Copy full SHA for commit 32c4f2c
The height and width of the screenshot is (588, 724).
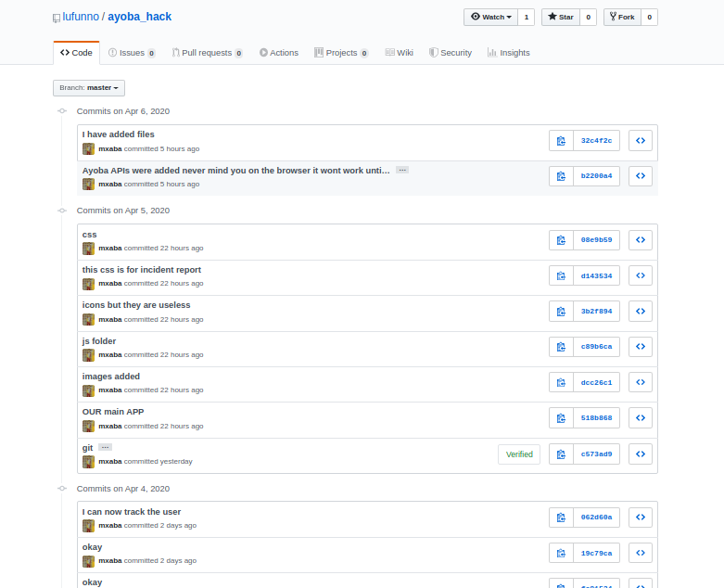click(561, 141)
